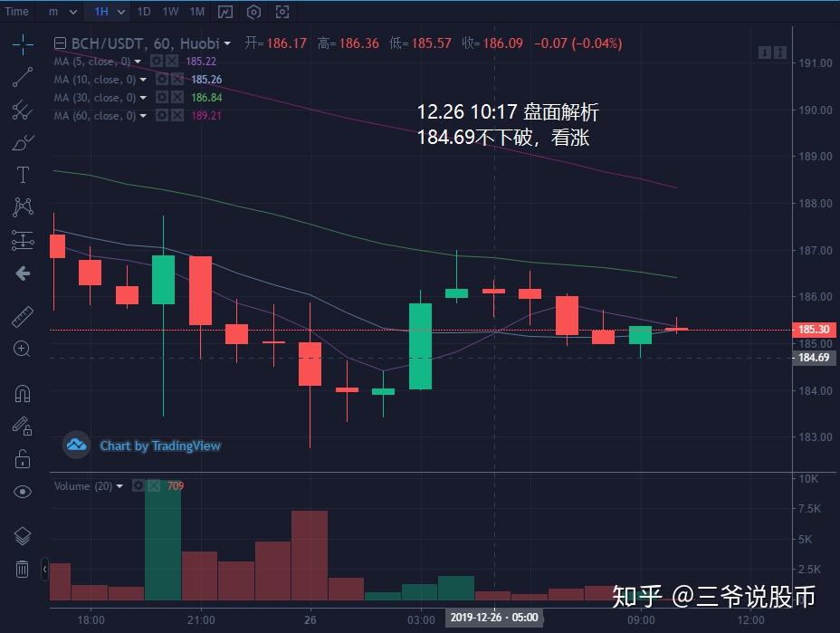This screenshot has height=633, width=840.
Task: Toggle lock all drawing tools
Action: click(23, 459)
